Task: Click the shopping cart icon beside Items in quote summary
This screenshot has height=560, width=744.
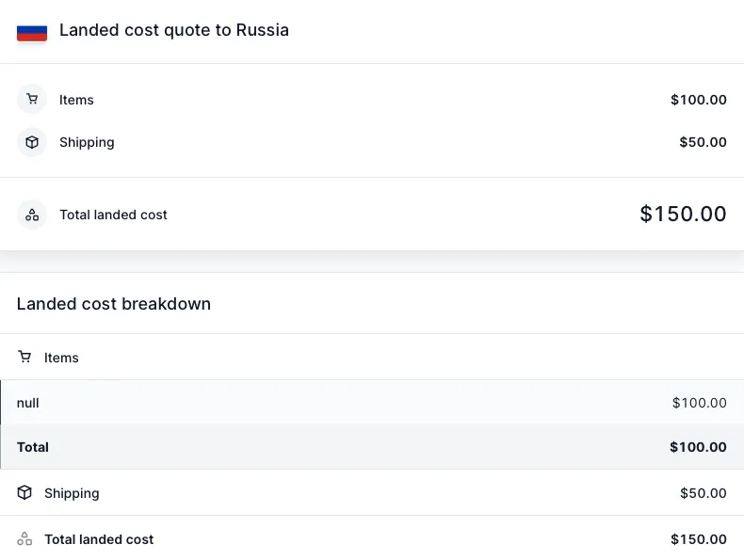Action: [x=32, y=99]
